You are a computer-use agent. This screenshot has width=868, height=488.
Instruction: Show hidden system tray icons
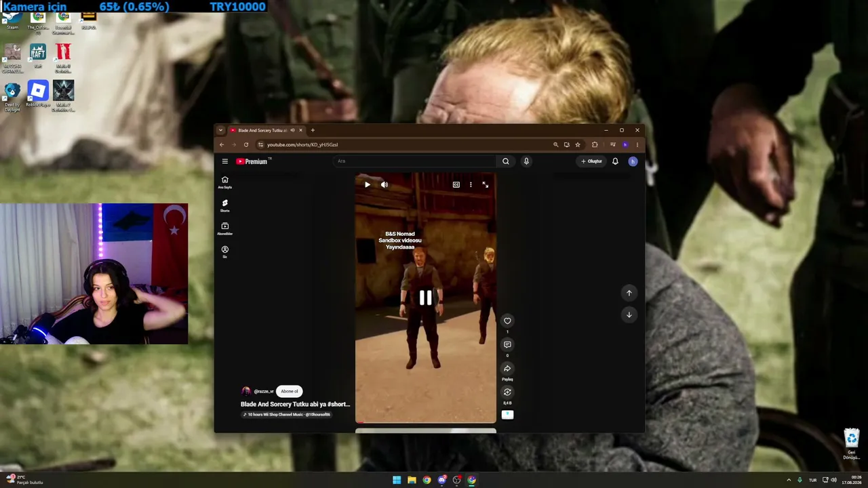[789, 480]
